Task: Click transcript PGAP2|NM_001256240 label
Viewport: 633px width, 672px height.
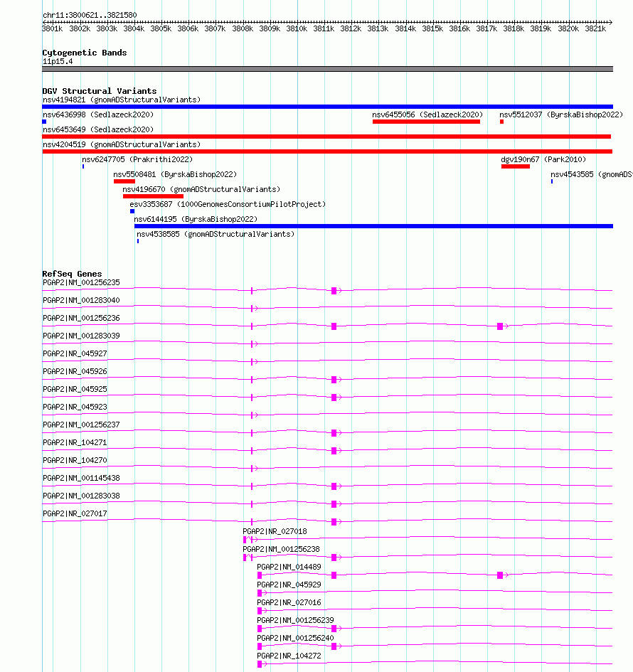Action: [295, 639]
